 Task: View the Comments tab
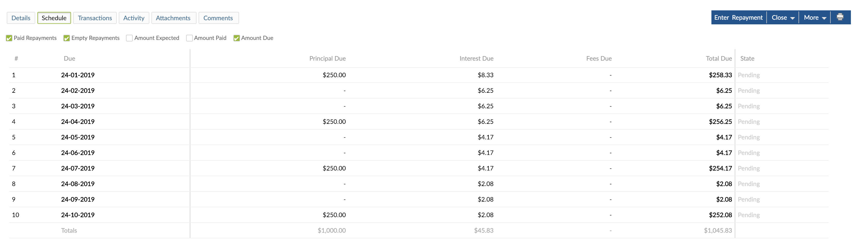point(218,18)
